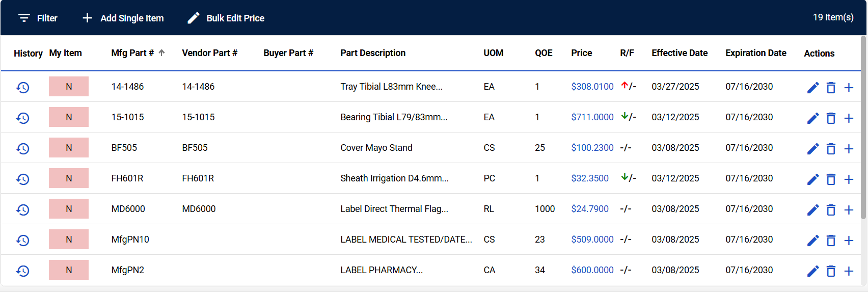The image size is (868, 292).
Task: Sort by Mfg Part # column arrow
Action: pyautogui.click(x=161, y=52)
